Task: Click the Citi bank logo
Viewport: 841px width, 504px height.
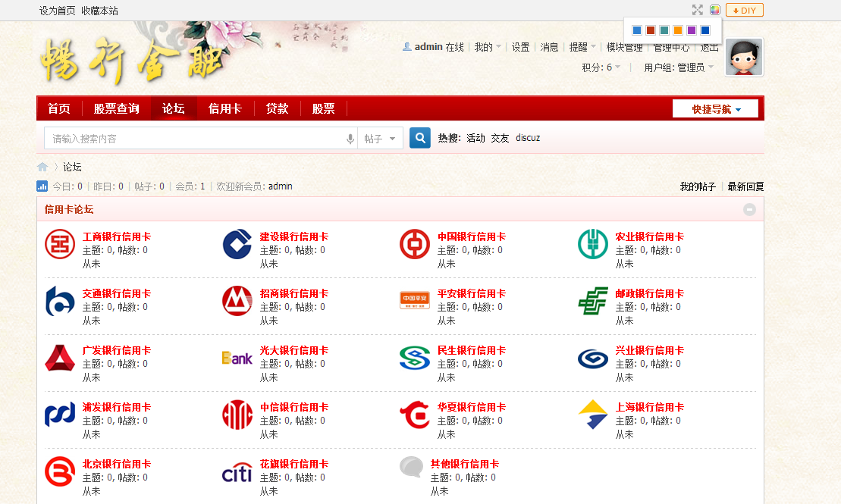Action: (237, 472)
